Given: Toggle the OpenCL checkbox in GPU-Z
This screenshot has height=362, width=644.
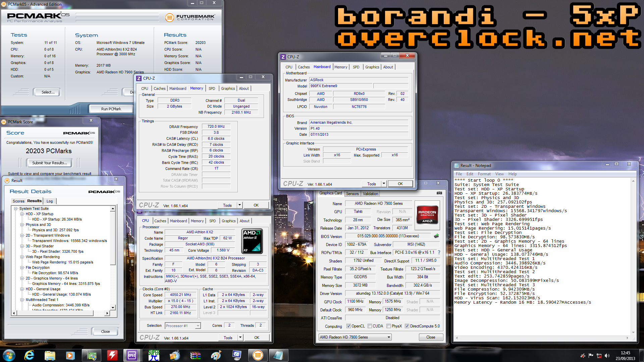Looking at the screenshot, I should (348, 326).
